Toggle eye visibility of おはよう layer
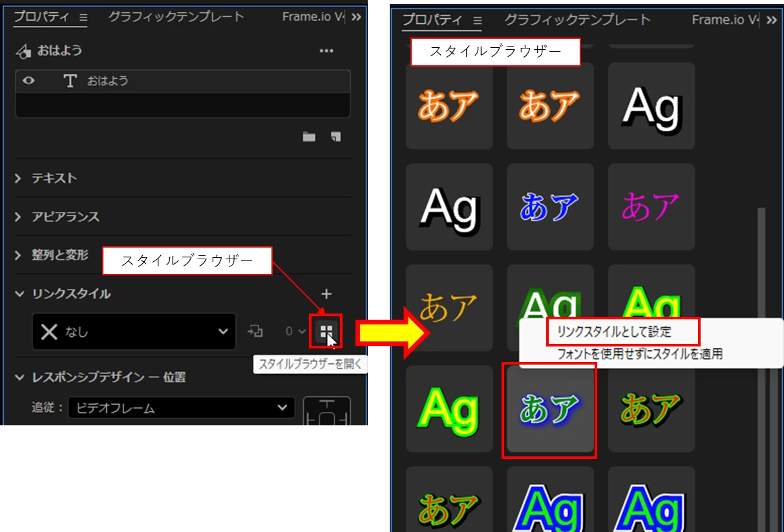784x532 pixels. [x=28, y=81]
